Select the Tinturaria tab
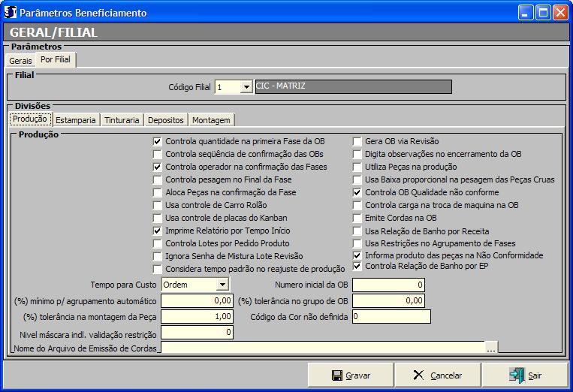The image size is (573, 392). (122, 120)
